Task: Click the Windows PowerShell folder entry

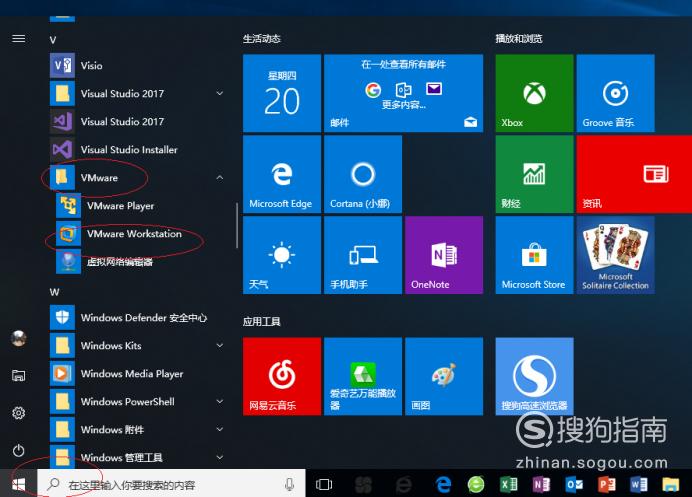Action: 137,401
